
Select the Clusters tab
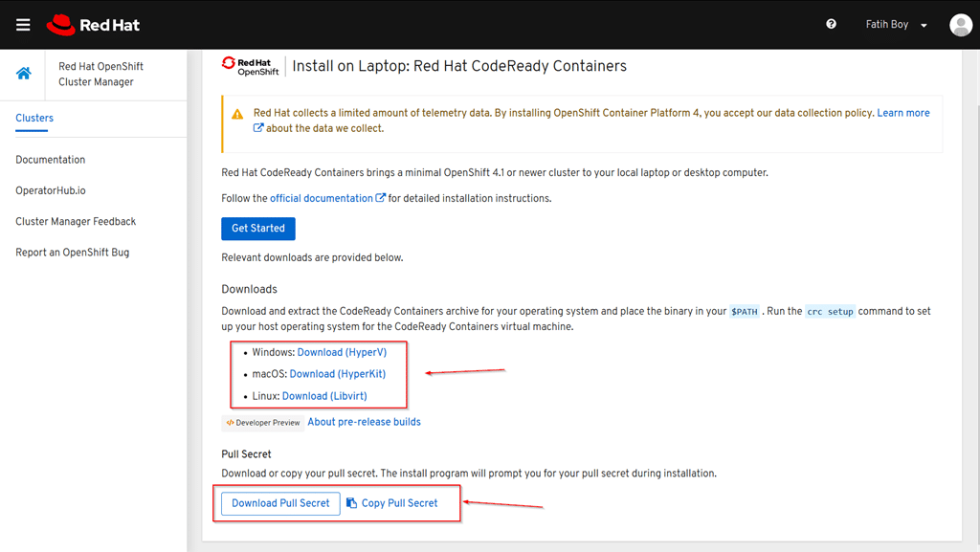tap(34, 118)
